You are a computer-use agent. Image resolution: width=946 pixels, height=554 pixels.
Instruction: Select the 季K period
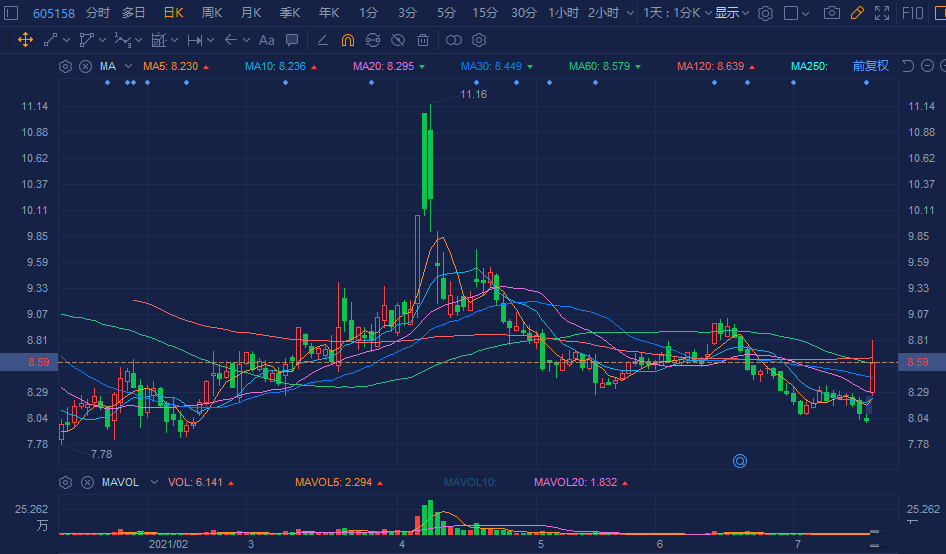[290, 13]
